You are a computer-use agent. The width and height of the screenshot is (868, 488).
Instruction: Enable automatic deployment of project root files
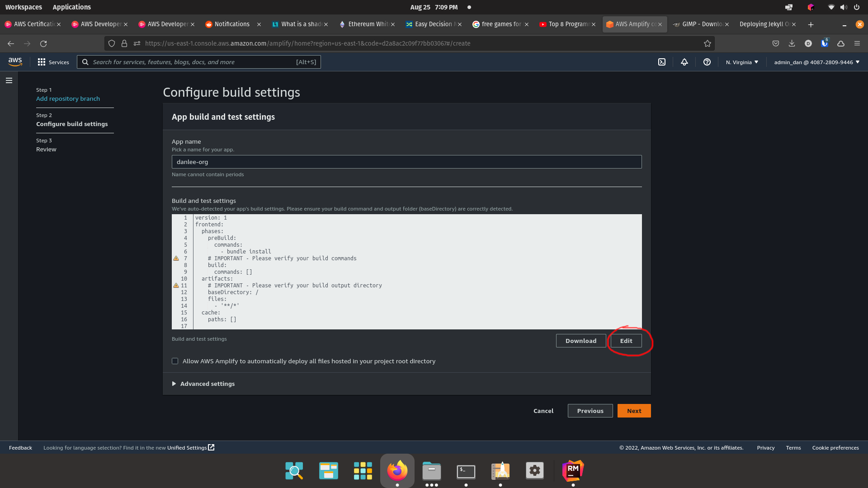(x=175, y=361)
